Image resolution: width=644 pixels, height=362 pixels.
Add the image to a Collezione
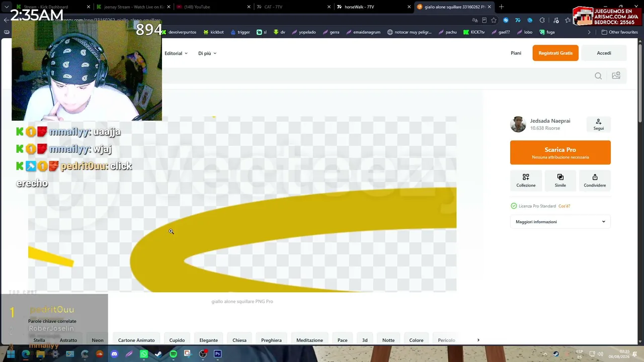(526, 180)
